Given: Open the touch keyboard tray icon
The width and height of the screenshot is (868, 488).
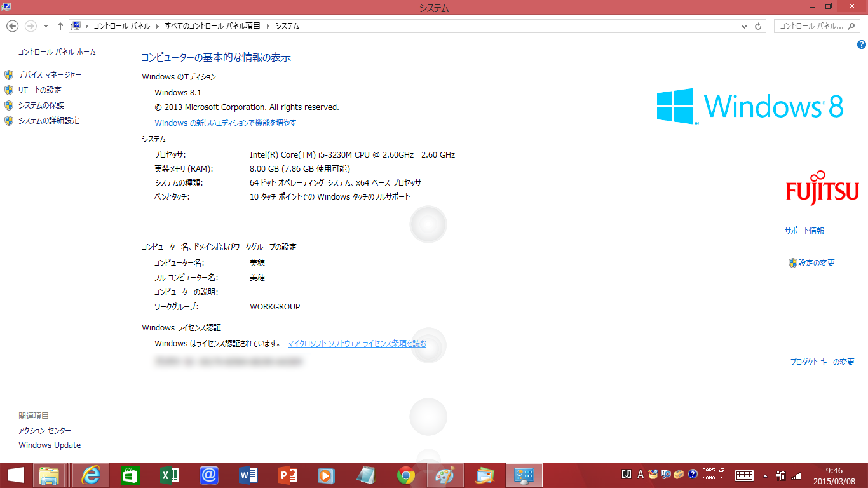Looking at the screenshot, I should (744, 475).
